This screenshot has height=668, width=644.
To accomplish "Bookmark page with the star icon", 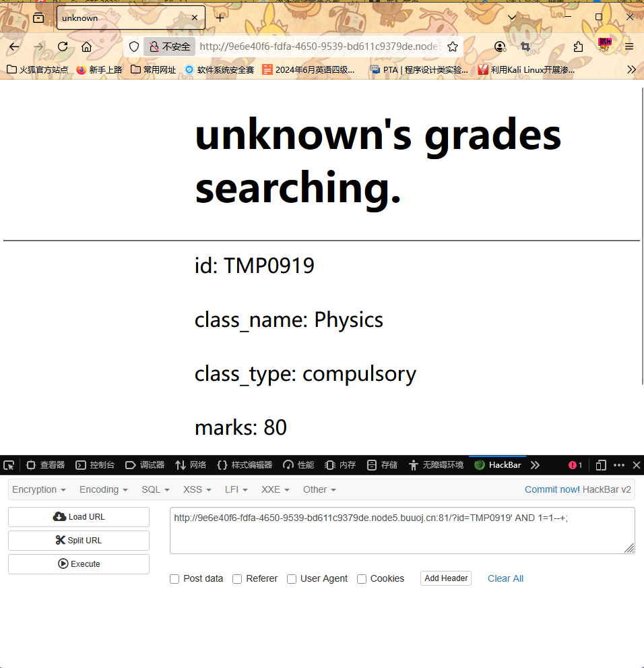I will [453, 47].
